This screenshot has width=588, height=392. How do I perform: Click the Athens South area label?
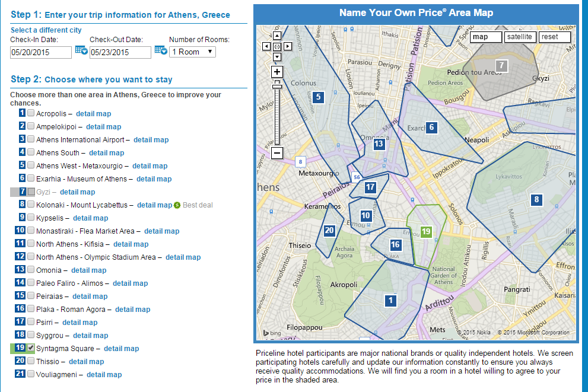pyautogui.click(x=58, y=153)
